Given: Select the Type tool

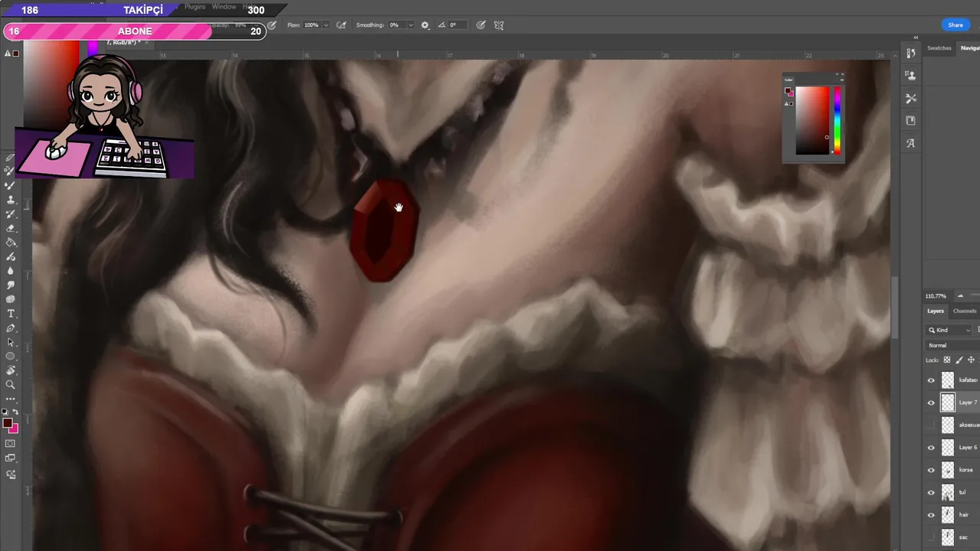Looking at the screenshot, I should tap(11, 314).
